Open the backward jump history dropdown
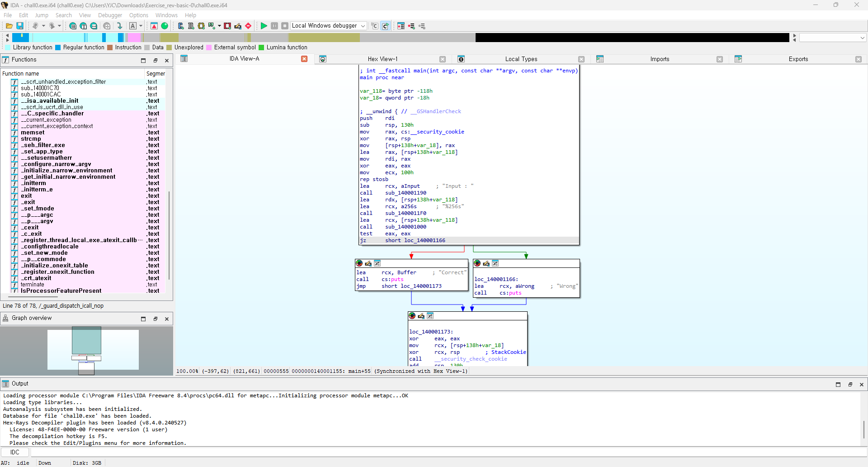The image size is (868, 467). [43, 26]
